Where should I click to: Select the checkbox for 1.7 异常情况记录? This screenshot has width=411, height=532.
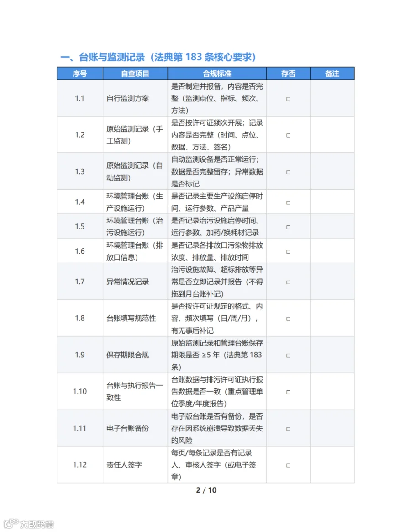[288, 282]
